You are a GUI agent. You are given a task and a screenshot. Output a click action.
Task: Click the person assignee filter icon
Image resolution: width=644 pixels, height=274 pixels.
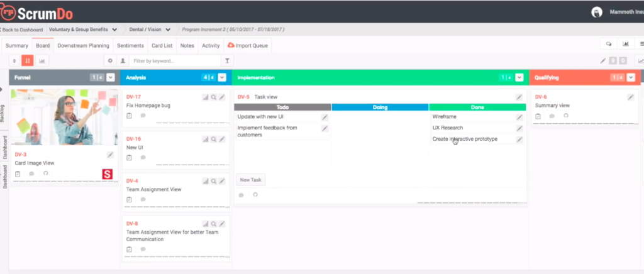(122, 61)
